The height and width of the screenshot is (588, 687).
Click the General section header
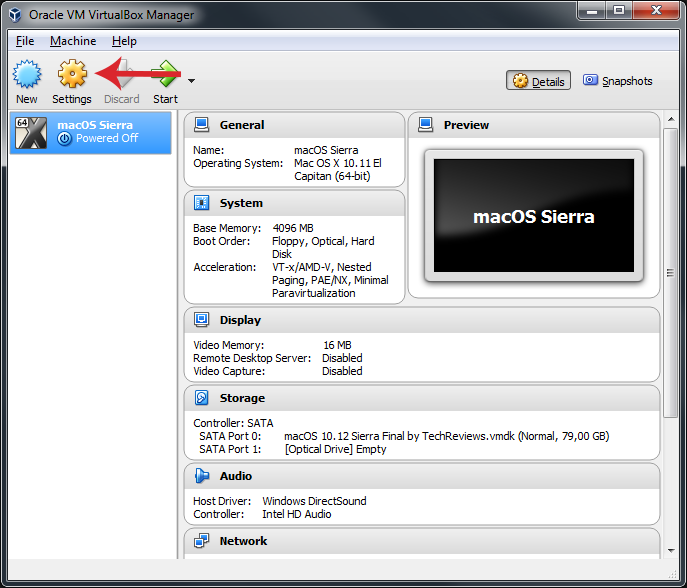[294, 125]
